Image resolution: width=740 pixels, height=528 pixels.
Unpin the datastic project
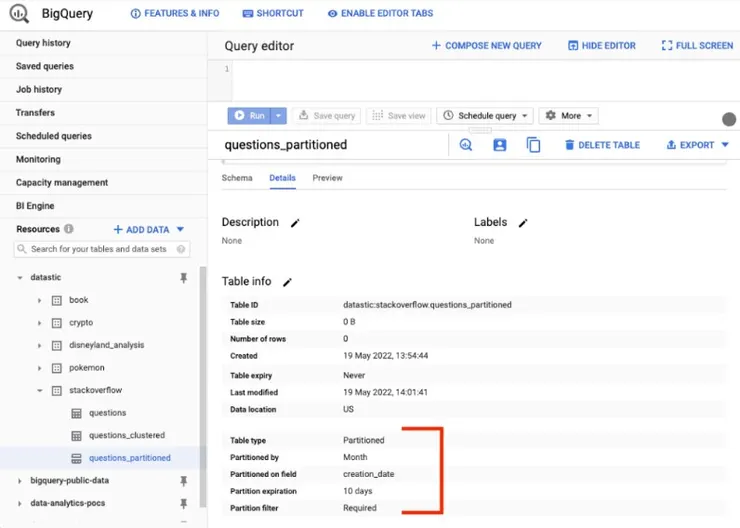[184, 278]
